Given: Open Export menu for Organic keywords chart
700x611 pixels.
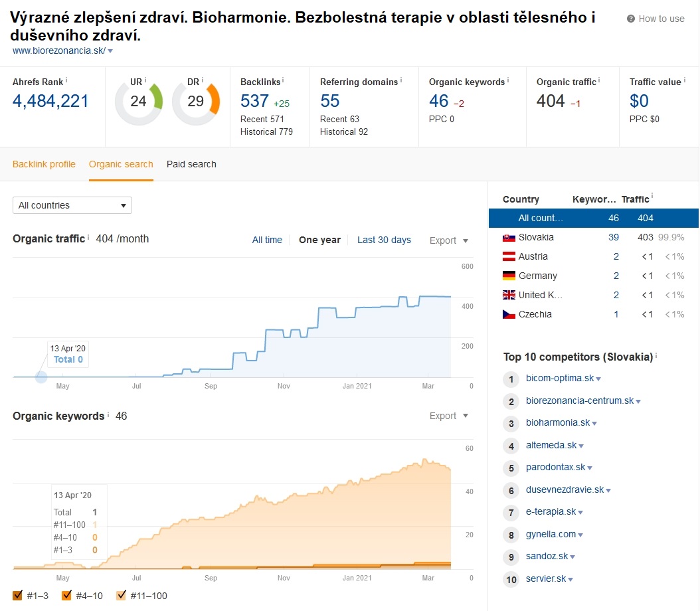Looking at the screenshot, I should pos(449,416).
